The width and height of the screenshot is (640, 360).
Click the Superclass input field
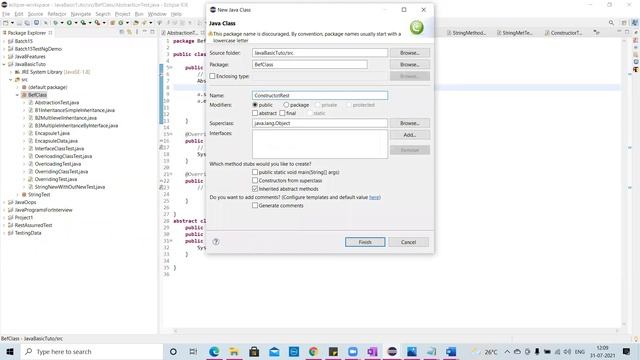(320, 123)
